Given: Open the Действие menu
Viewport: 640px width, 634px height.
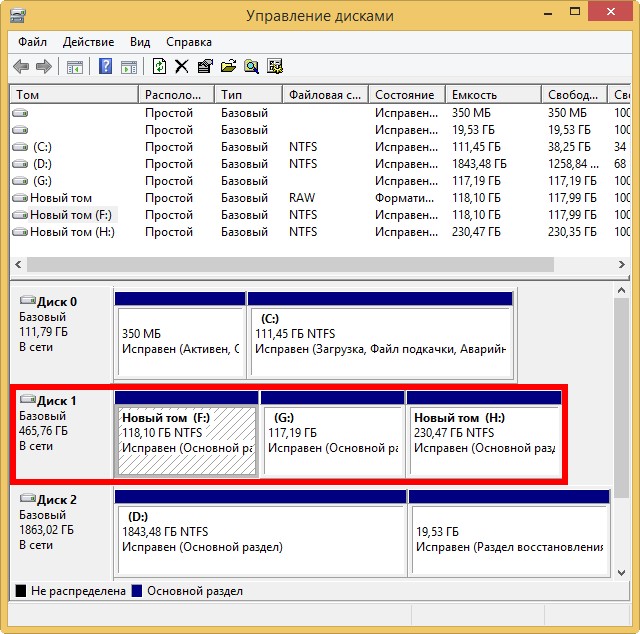Looking at the screenshot, I should pyautogui.click(x=88, y=42).
